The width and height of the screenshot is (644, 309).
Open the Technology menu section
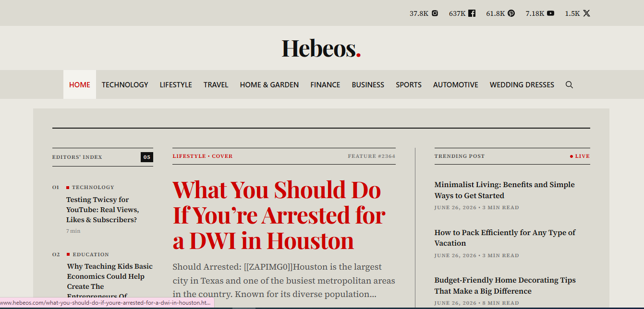click(125, 85)
